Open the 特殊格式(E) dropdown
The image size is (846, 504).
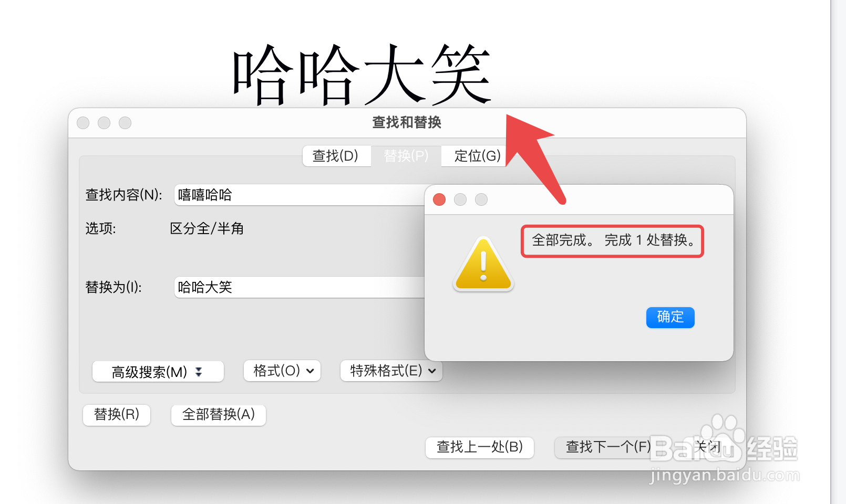391,371
